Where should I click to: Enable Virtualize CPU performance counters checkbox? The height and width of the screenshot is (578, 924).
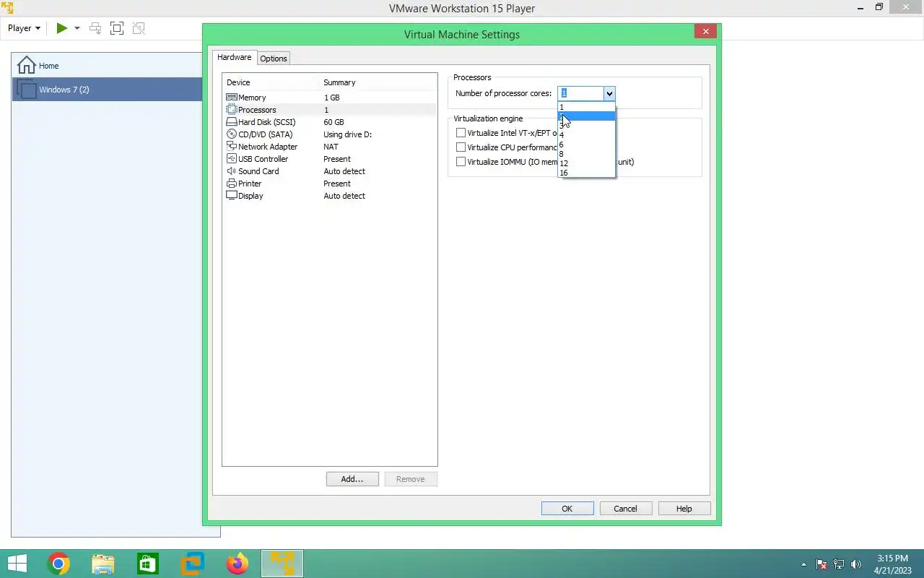[461, 147]
